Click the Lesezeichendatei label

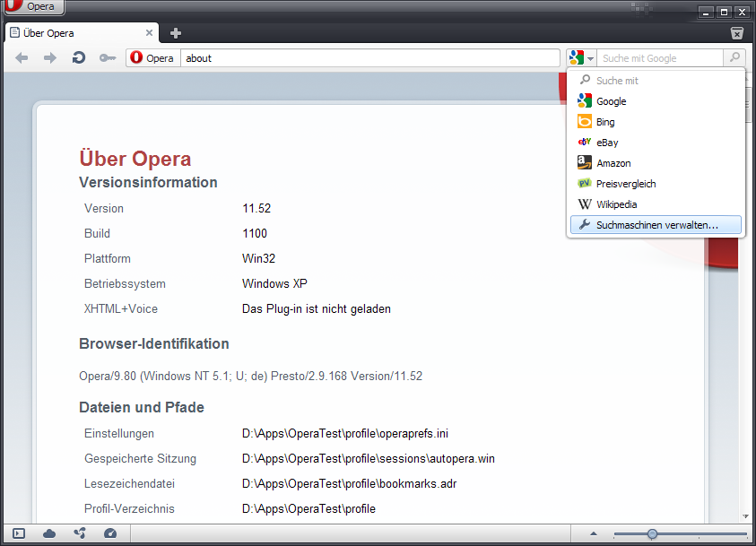129,483
